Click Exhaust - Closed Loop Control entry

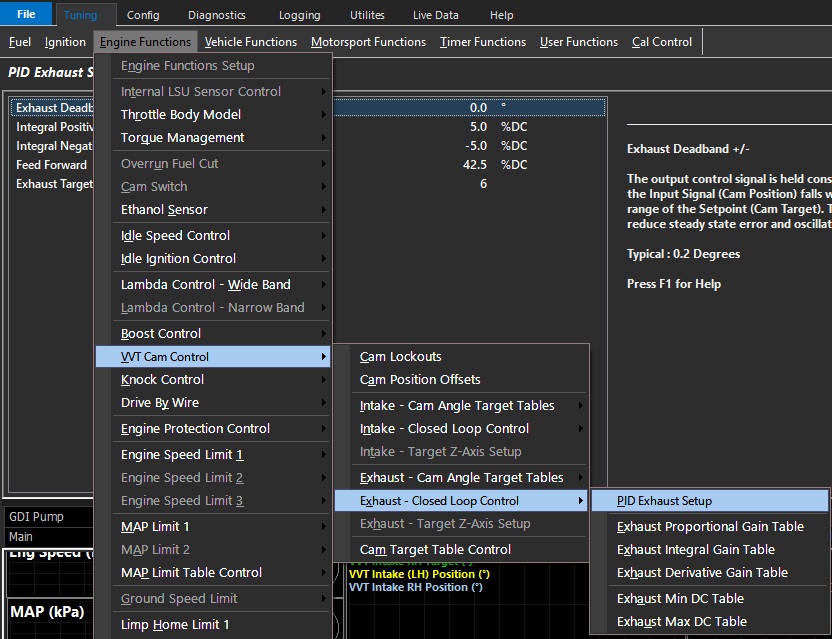pos(462,500)
